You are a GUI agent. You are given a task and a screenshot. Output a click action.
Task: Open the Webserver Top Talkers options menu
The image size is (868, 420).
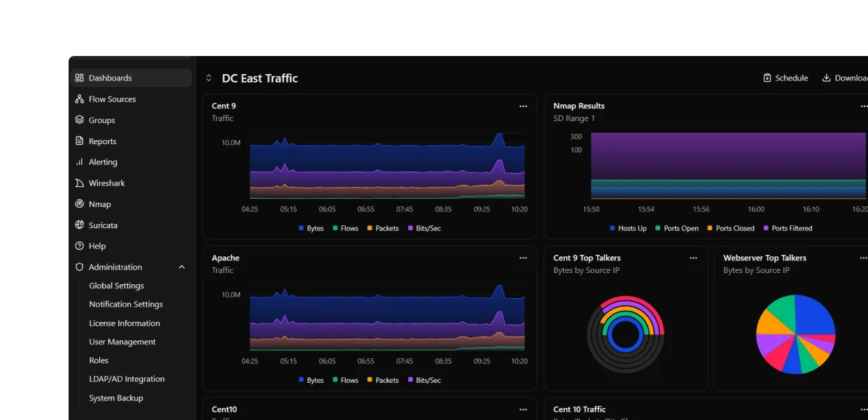(863, 258)
